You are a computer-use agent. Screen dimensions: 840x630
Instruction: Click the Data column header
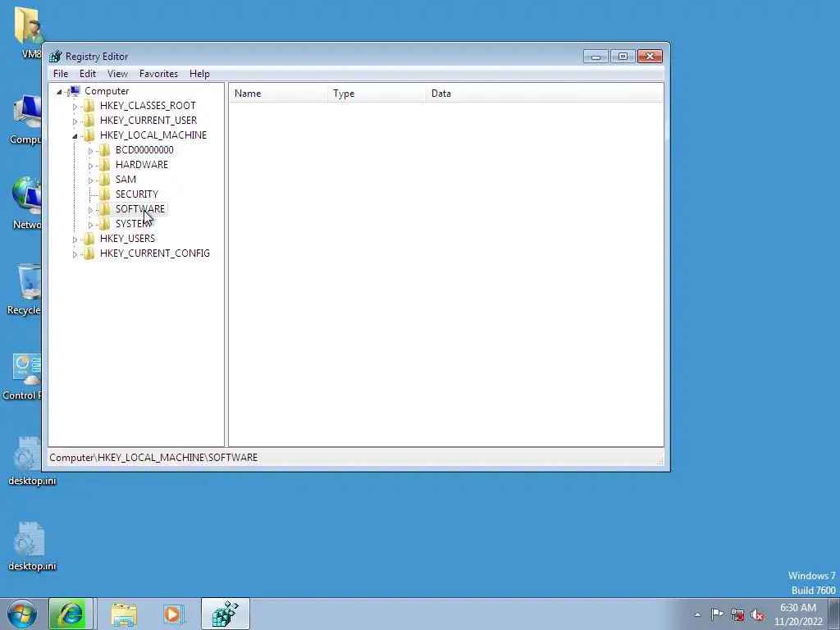545,94
